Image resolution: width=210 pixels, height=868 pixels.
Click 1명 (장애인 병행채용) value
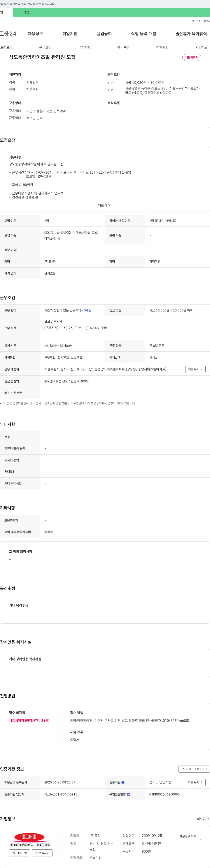point(163,221)
